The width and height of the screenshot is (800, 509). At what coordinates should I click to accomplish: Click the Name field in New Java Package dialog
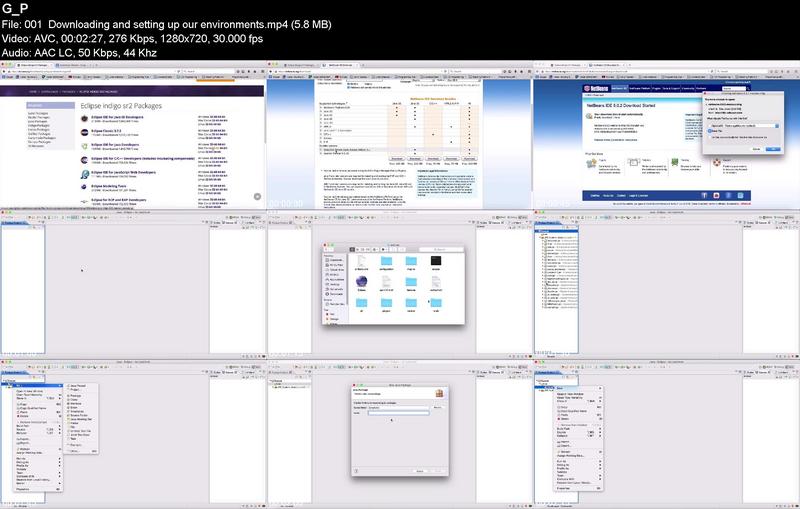398,413
